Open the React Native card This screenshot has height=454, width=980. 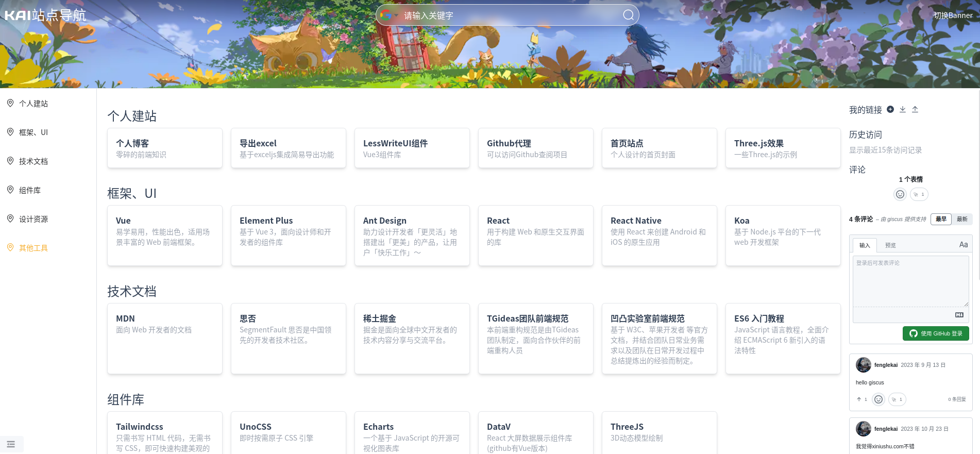660,236
